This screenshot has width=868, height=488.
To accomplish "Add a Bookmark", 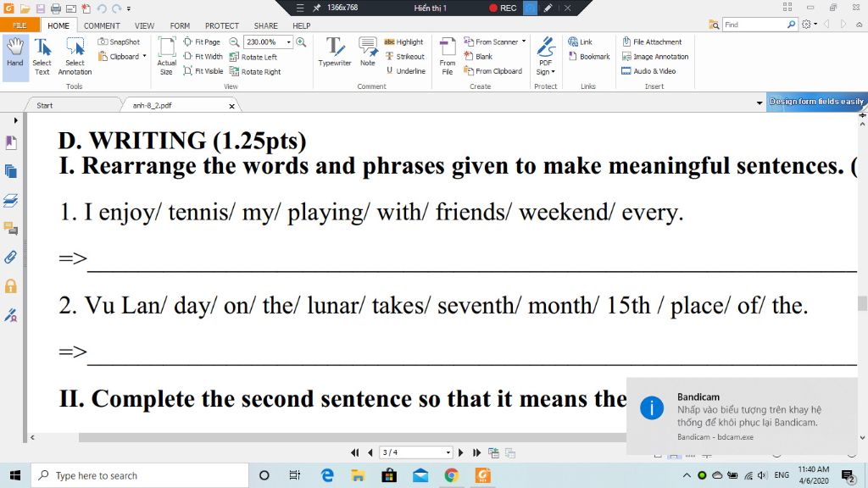I will click(x=589, y=57).
